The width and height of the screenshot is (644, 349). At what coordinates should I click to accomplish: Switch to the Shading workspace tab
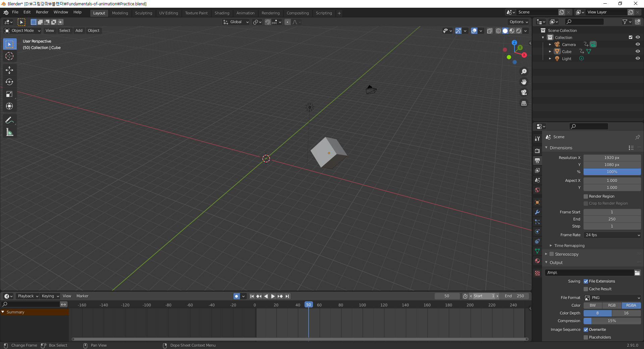pyautogui.click(x=222, y=13)
